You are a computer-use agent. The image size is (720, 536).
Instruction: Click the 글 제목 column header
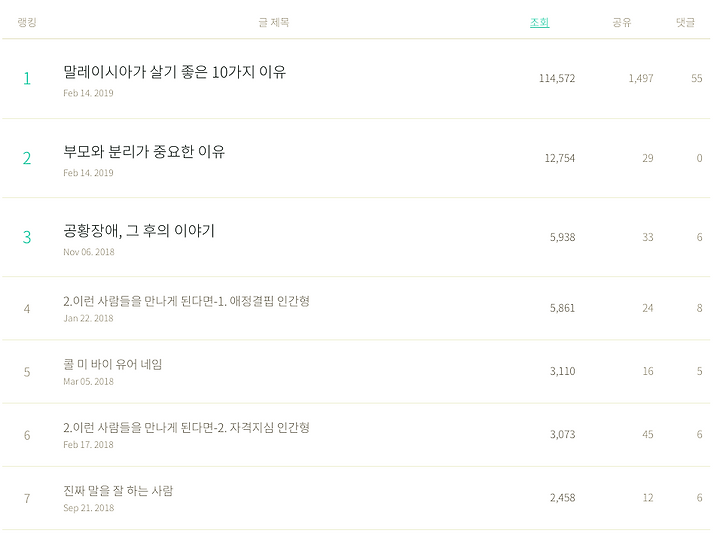pos(274,22)
